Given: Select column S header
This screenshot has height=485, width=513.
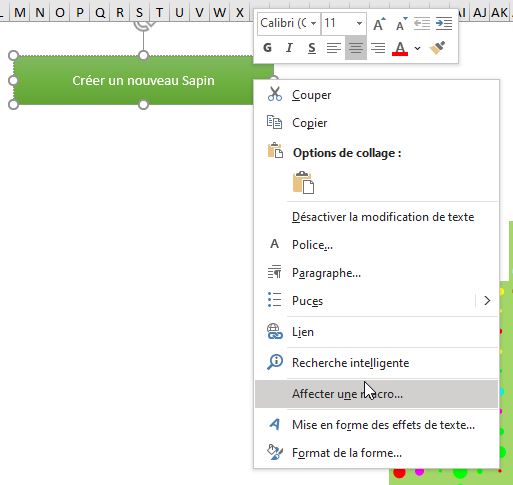Looking at the screenshot, I should pos(140,13).
